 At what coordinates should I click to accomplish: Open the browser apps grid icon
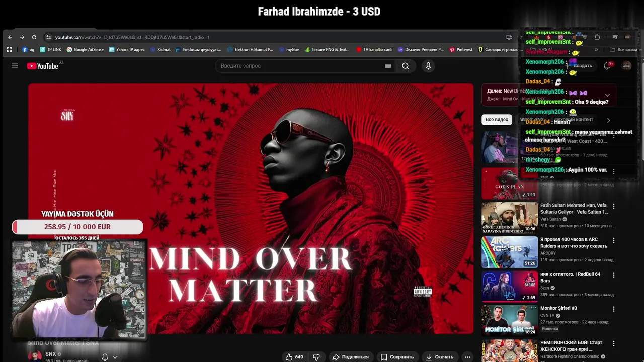pos(9,50)
